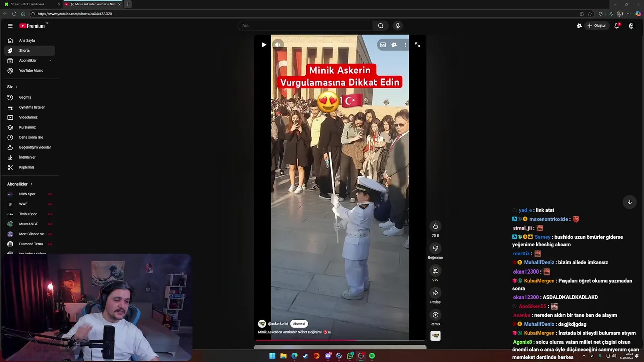Close the Kick Dashboard tab
Screen dimensions: 644x362
[59, 4]
